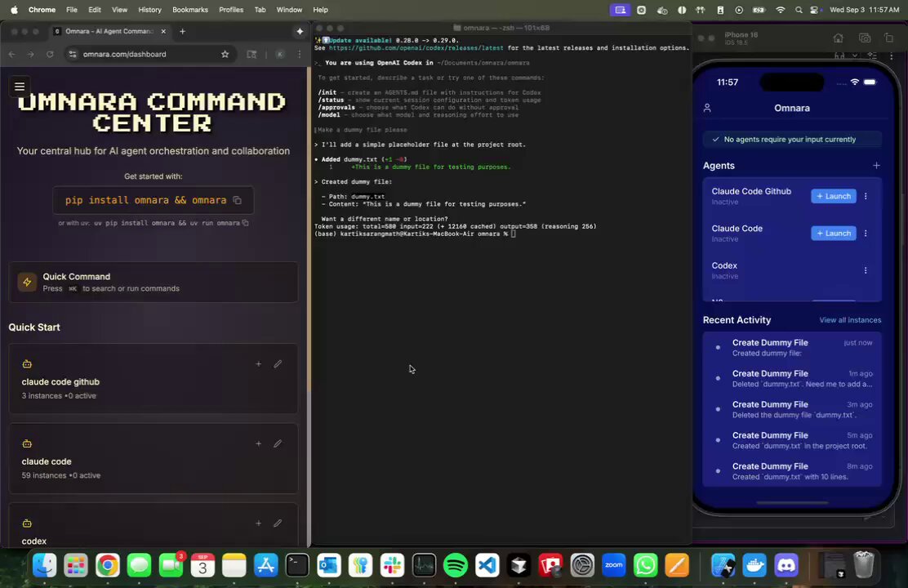The width and height of the screenshot is (908, 588).
Task: Open Chrome profile K avatar
Action: coord(280,55)
